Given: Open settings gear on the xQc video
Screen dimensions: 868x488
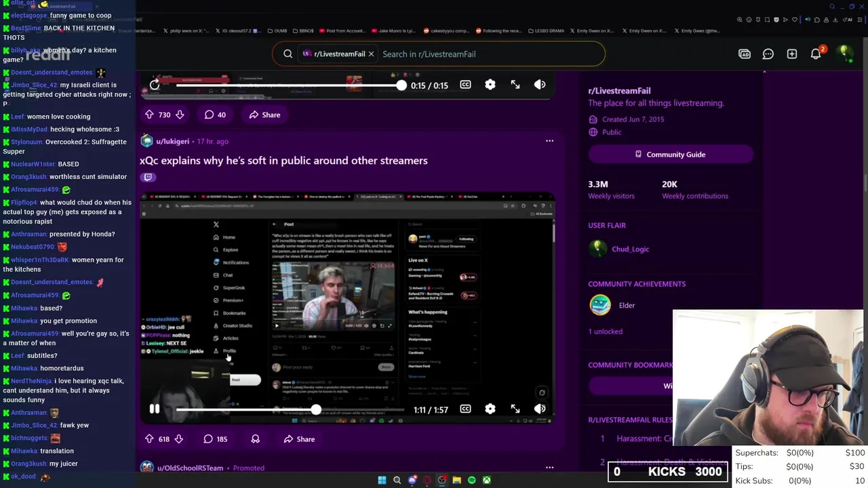Looking at the screenshot, I should [490, 409].
